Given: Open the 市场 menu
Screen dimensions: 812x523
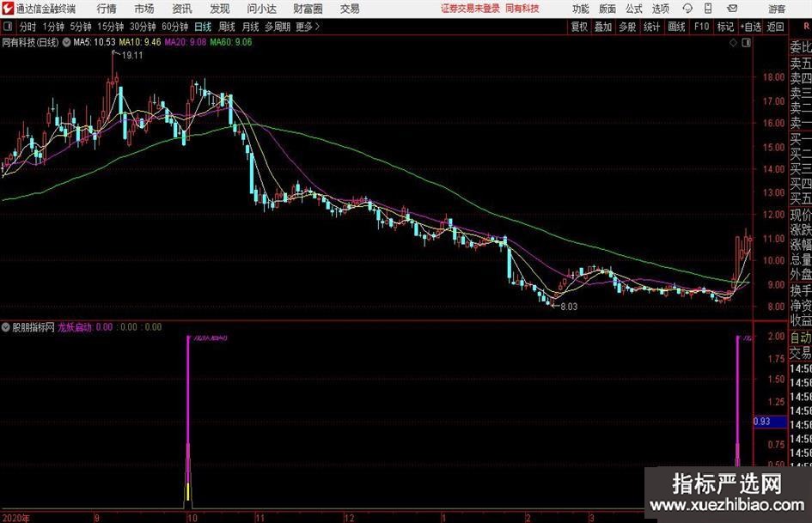Looking at the screenshot, I should click(144, 9).
